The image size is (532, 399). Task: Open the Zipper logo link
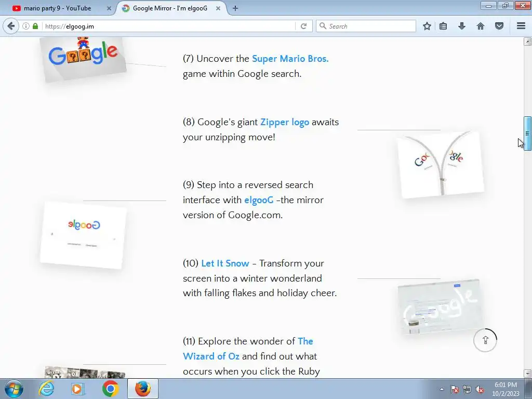[285, 122]
